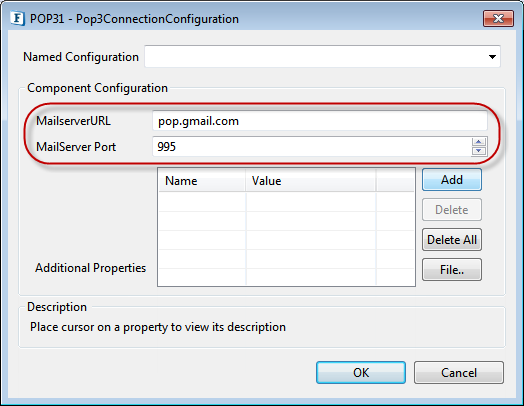Decrease MailServer Port with down spinner arrow

pyautogui.click(x=479, y=151)
